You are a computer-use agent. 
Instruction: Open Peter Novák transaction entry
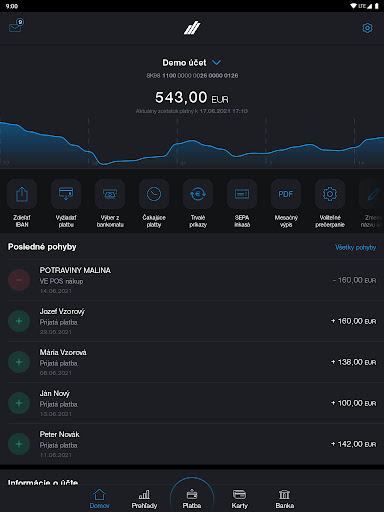(x=192, y=444)
